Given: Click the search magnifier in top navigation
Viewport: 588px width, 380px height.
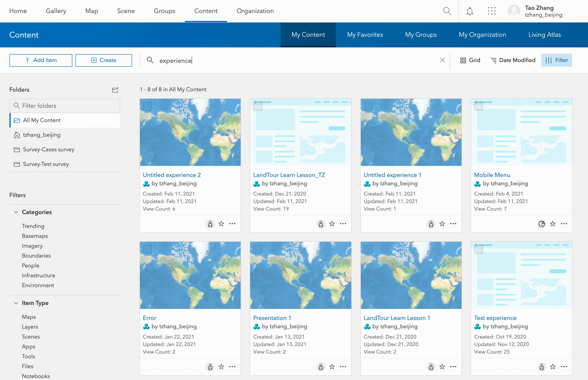Looking at the screenshot, I should pyautogui.click(x=447, y=11).
